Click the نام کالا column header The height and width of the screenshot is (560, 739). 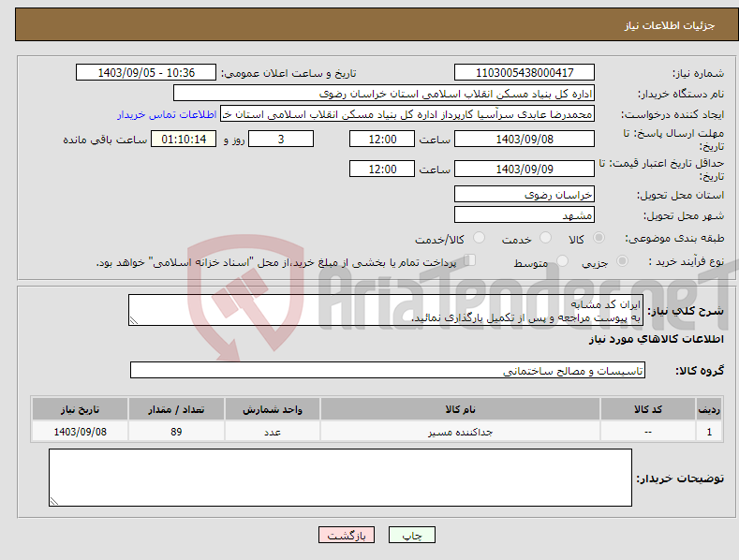pos(460,409)
